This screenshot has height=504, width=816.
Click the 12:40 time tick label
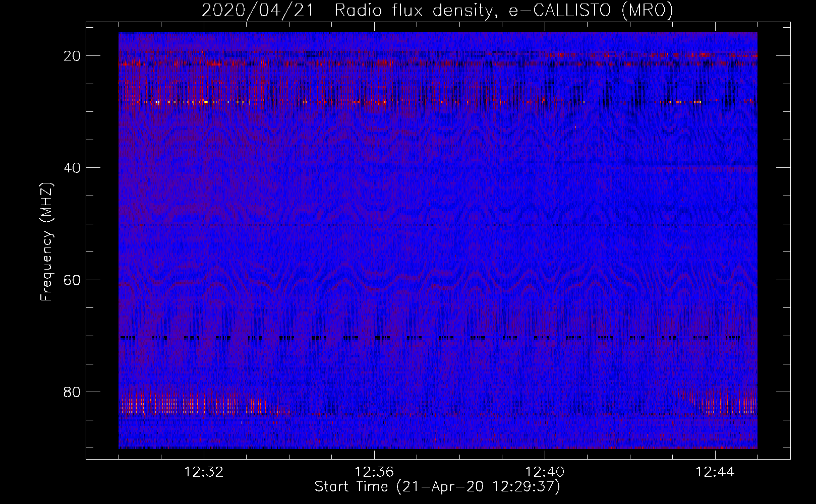545,472
